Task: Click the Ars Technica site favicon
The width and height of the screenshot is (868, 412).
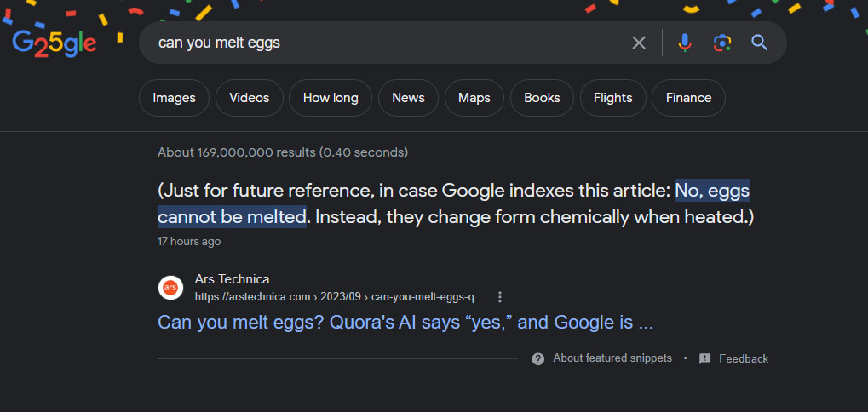Action: [x=170, y=288]
